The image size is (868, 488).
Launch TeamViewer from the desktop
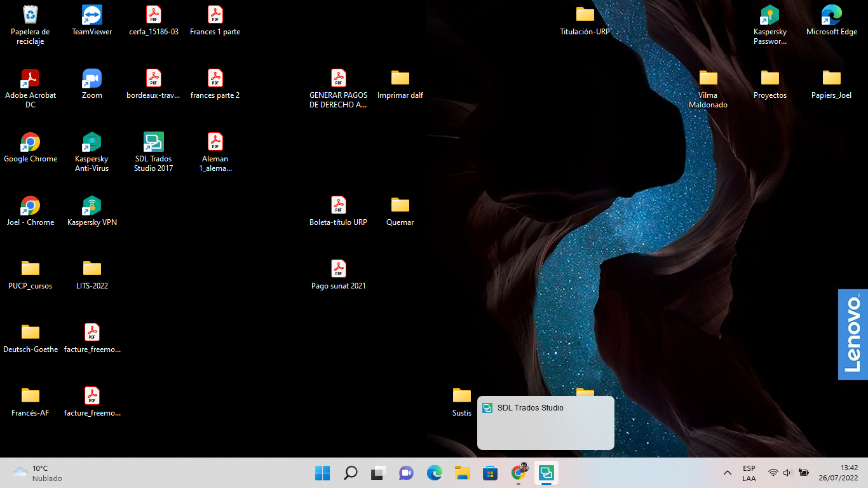tap(92, 14)
